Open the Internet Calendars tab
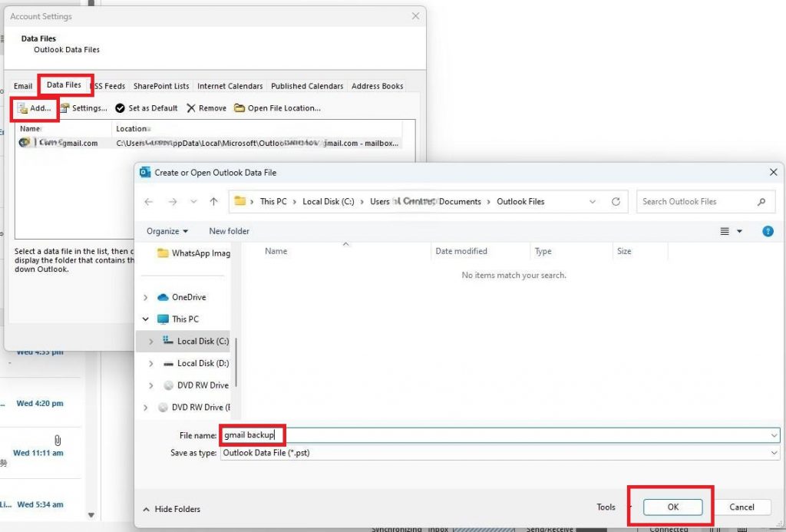Image resolution: width=786 pixels, height=532 pixels. point(230,86)
